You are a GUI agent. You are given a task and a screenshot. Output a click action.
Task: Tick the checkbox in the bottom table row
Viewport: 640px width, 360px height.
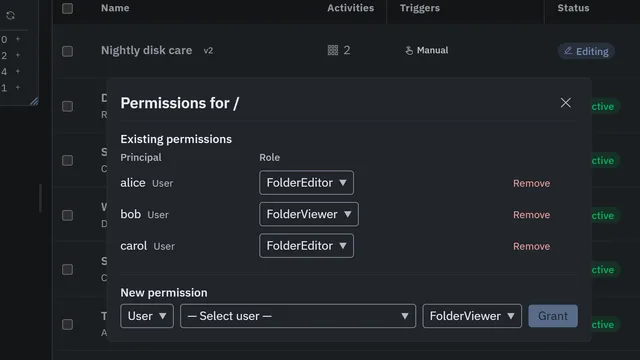pos(67,324)
